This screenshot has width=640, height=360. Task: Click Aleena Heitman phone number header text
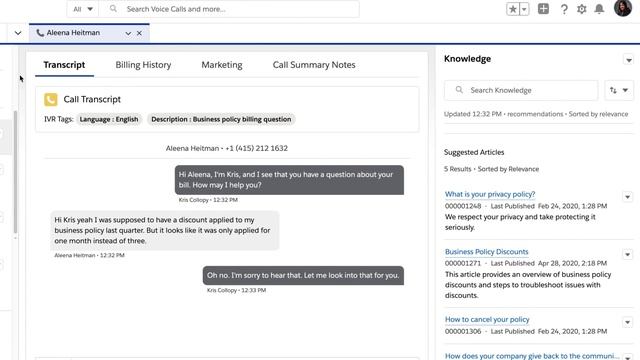pyautogui.click(x=227, y=148)
